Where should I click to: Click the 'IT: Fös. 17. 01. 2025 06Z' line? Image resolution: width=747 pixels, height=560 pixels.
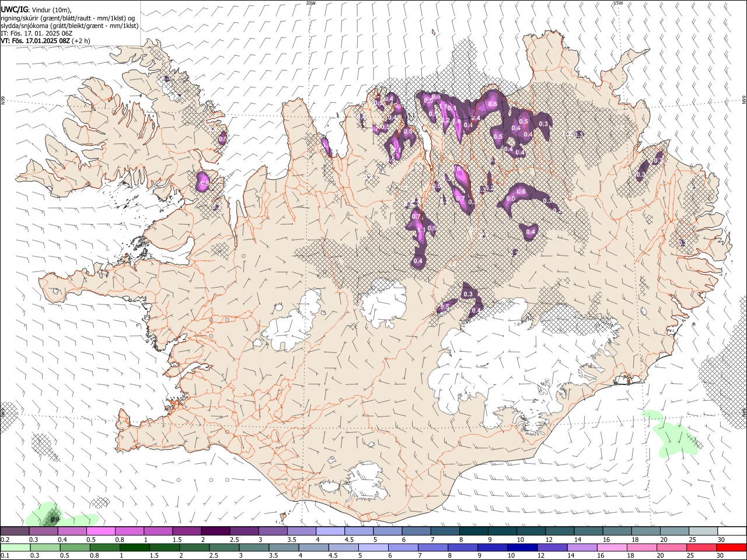[x=36, y=33]
